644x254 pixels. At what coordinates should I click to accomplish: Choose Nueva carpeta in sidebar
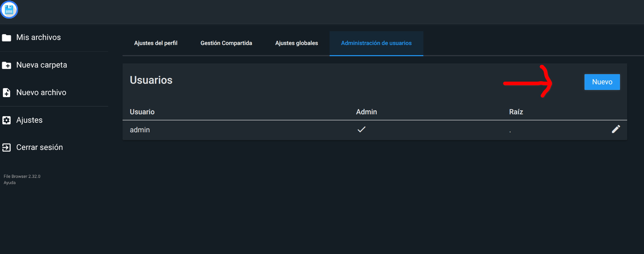coord(41,65)
